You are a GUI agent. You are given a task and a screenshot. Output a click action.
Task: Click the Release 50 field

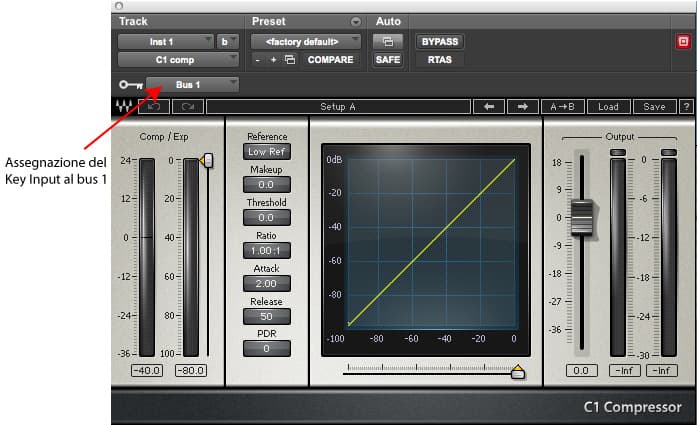pos(267,316)
